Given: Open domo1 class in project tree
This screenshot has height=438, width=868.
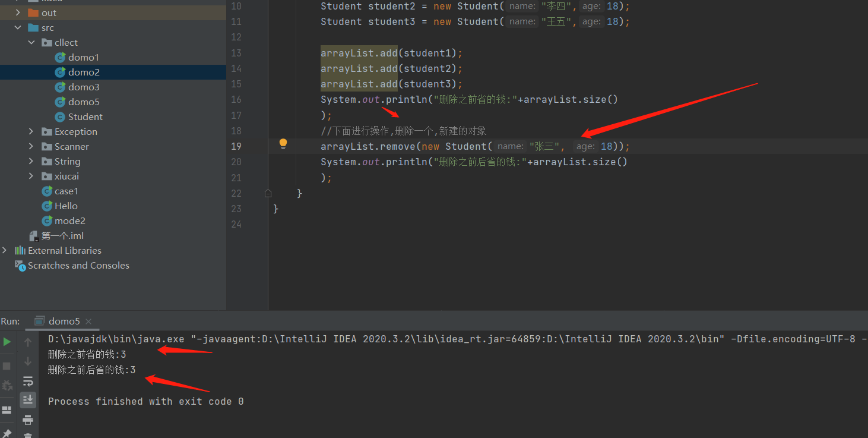Looking at the screenshot, I should tap(84, 57).
